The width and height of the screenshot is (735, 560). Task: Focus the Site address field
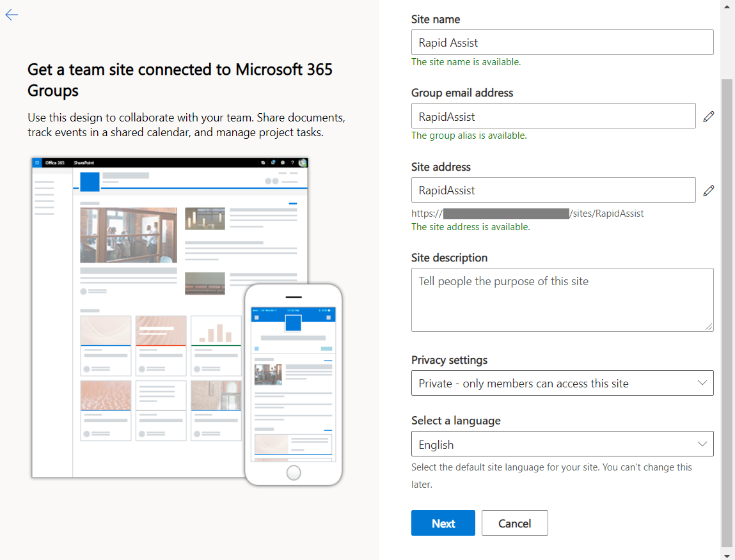click(553, 190)
